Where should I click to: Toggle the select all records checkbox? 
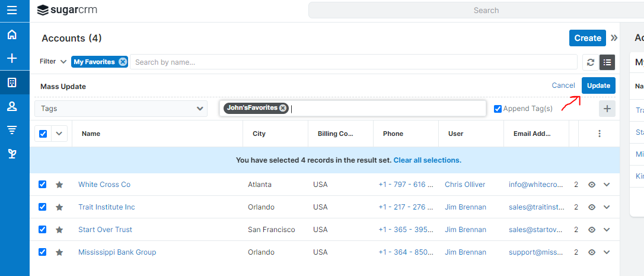(43, 134)
